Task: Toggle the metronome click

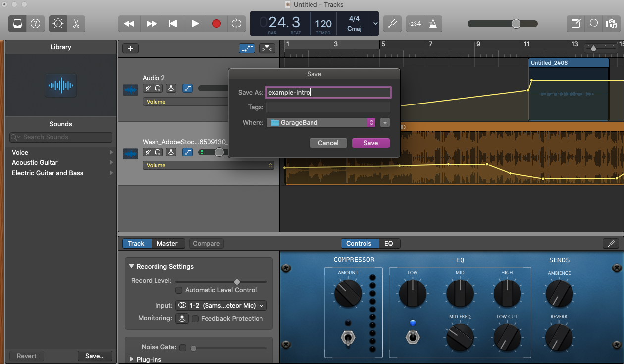Action: (x=433, y=24)
